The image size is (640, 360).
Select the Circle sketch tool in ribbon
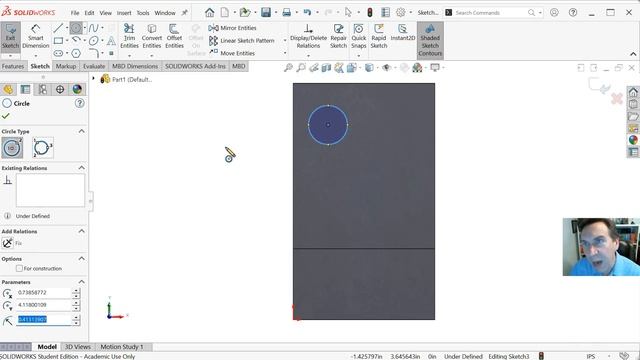[76, 28]
